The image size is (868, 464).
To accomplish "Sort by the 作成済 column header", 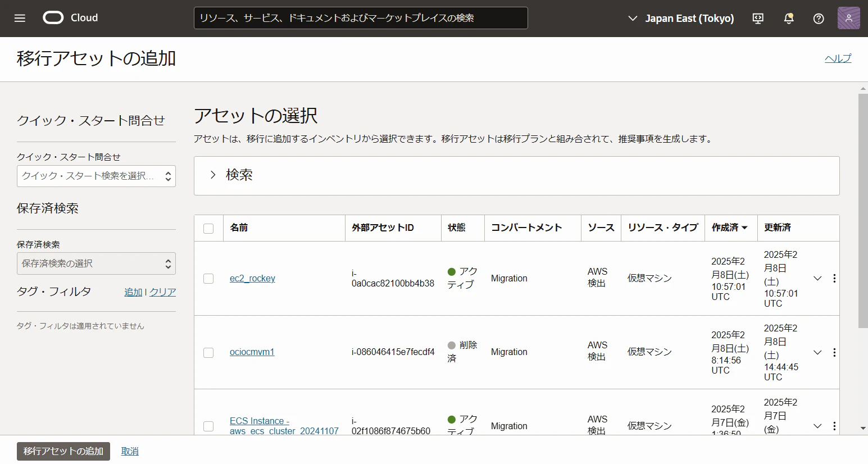I will [729, 228].
